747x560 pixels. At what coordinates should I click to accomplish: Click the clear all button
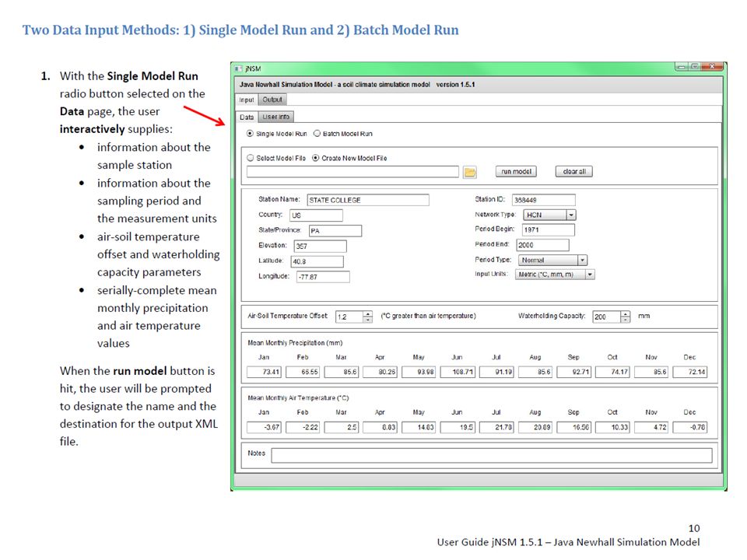574,171
